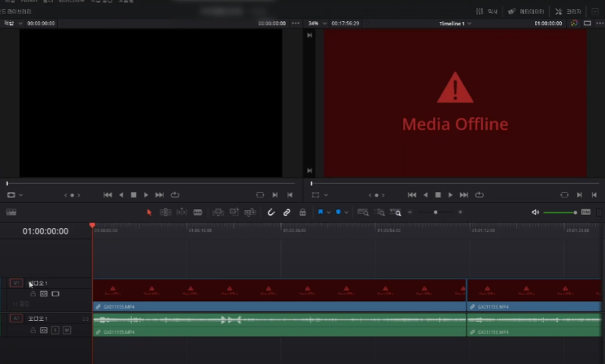Image resolution: width=605 pixels, height=364 pixels.
Task: Open the Mixer panel tab
Action: (487, 11)
